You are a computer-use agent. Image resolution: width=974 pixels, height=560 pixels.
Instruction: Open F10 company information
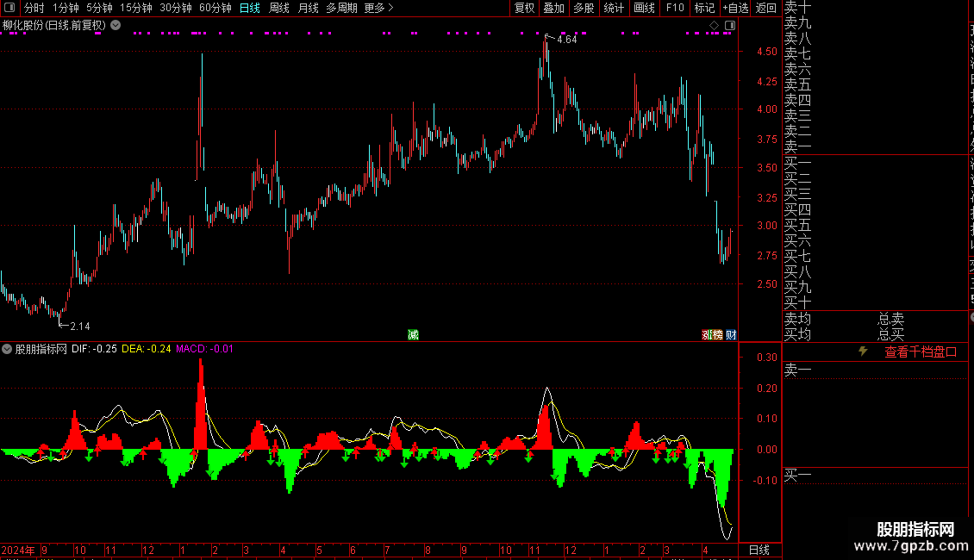[x=675, y=8]
